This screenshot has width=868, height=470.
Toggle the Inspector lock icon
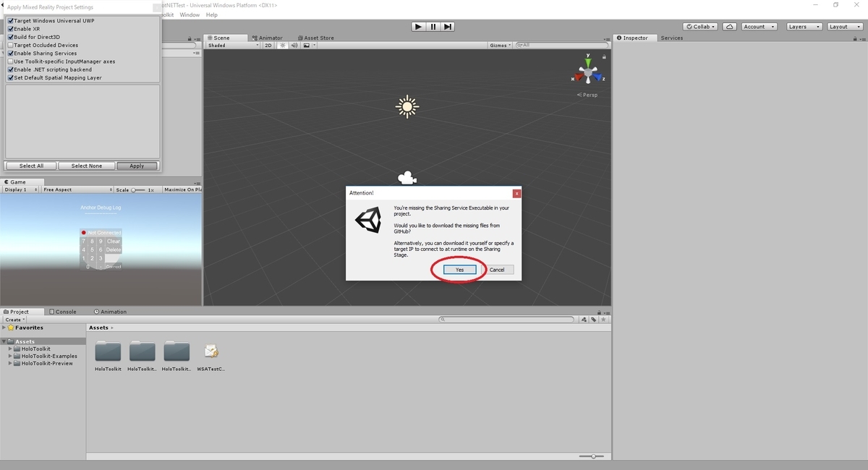pyautogui.click(x=856, y=38)
